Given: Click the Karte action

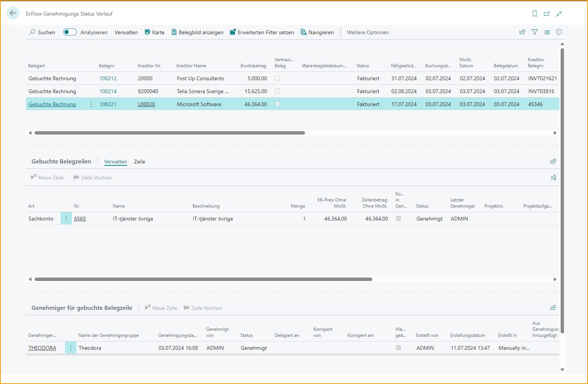Looking at the screenshot, I should pos(154,32).
